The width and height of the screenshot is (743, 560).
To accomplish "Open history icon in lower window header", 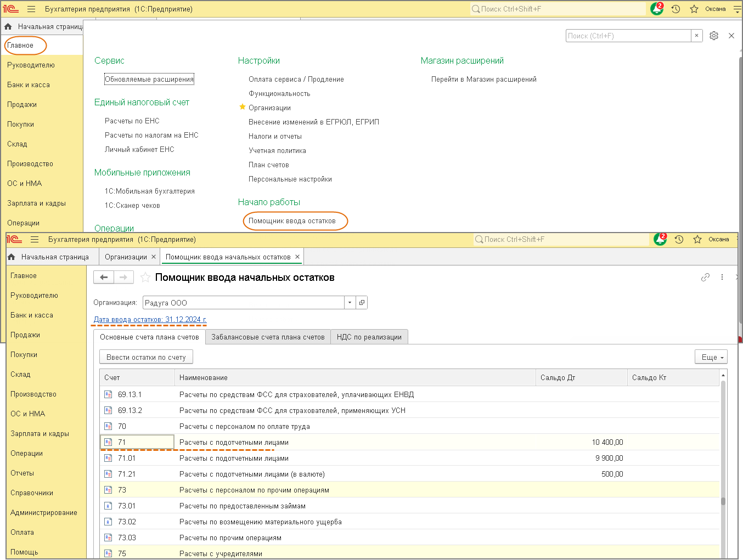I will pos(679,240).
